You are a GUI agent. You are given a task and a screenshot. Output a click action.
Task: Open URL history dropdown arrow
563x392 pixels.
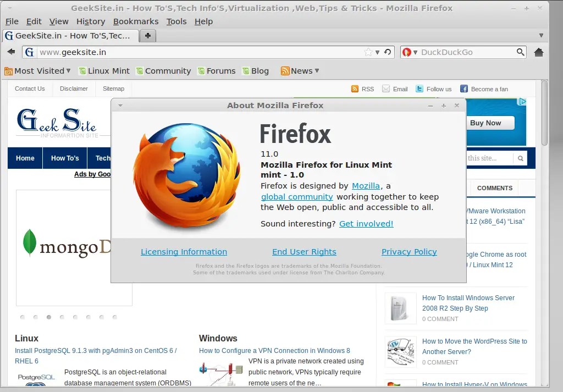click(377, 52)
